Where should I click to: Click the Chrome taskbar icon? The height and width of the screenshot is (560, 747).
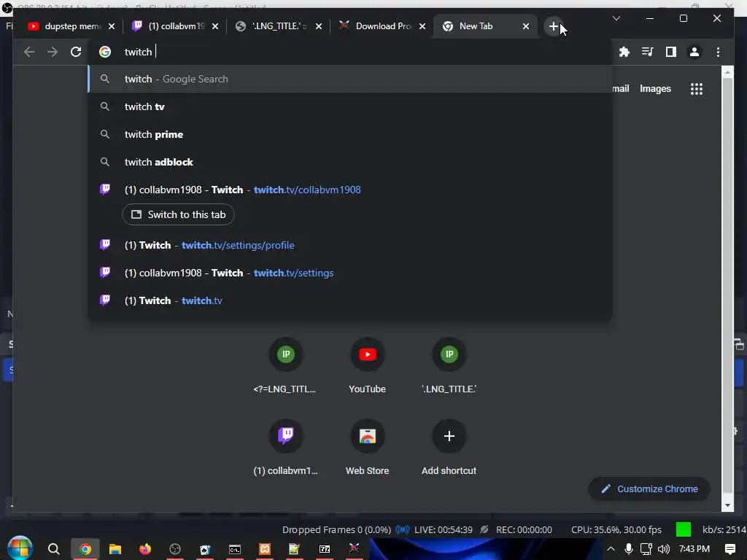point(85,549)
